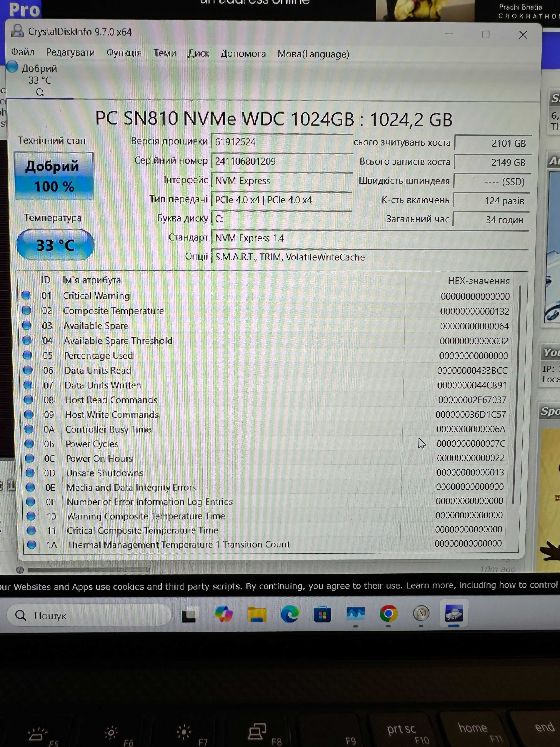Screen dimensions: 560x747
Task: Click the status icon for Controller Busy Time
Action: click(x=29, y=429)
